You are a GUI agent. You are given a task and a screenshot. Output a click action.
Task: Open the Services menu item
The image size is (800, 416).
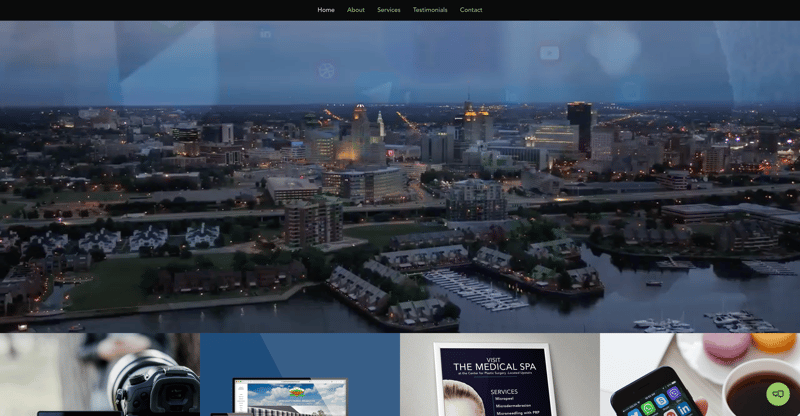coord(389,10)
